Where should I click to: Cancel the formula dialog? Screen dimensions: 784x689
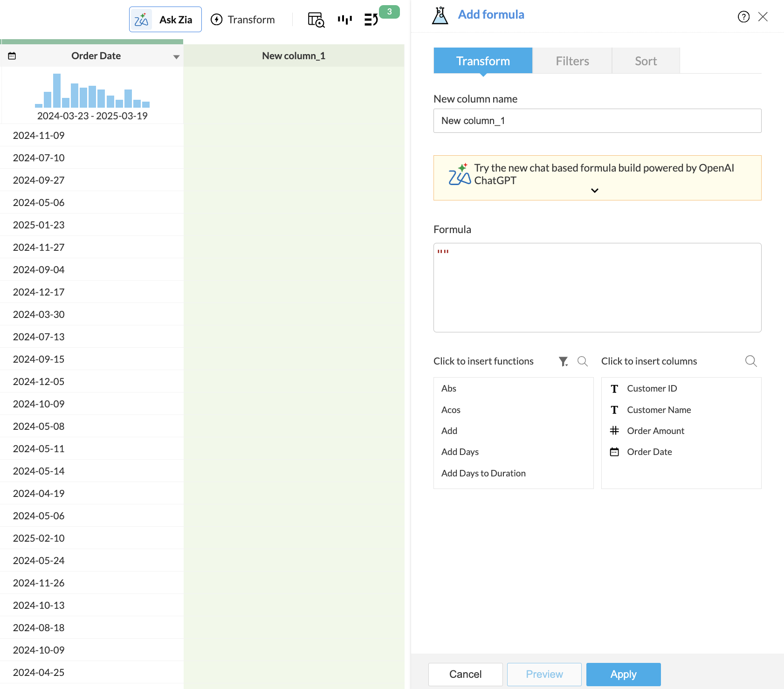click(466, 674)
